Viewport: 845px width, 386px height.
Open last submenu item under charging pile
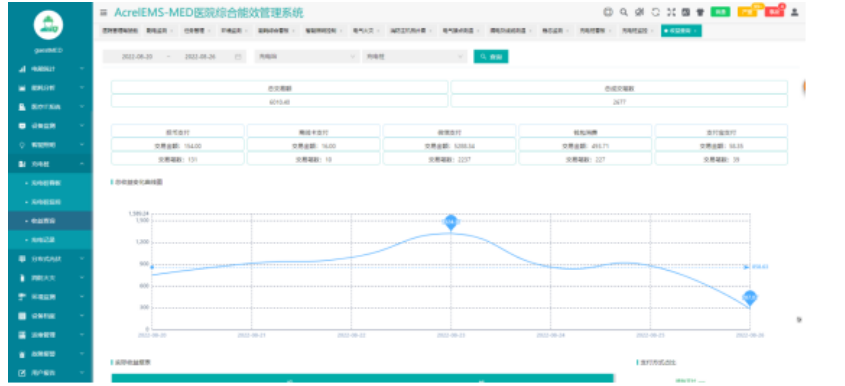coord(50,240)
